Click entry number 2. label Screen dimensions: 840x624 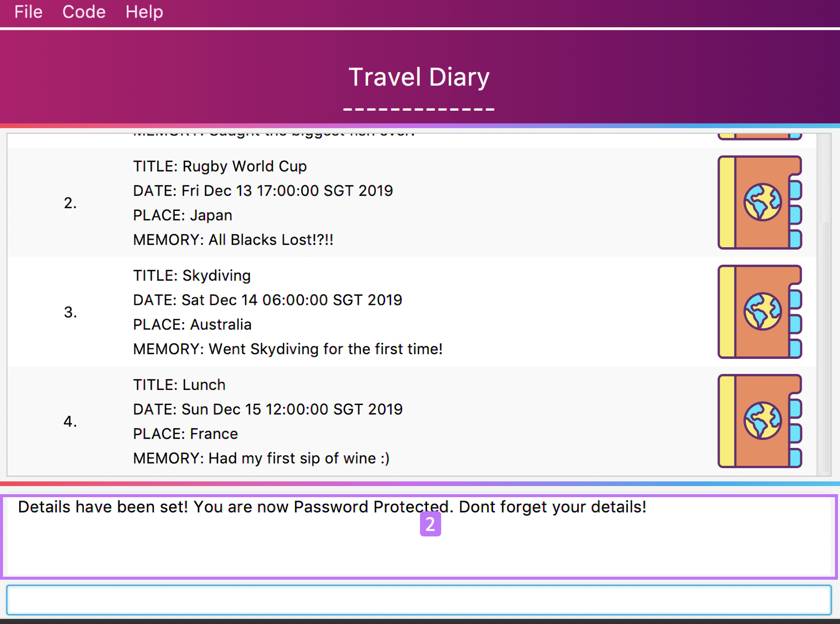(70, 203)
